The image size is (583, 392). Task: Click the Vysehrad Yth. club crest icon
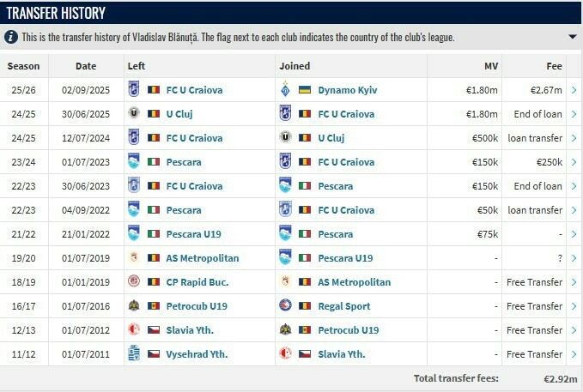[133, 354]
